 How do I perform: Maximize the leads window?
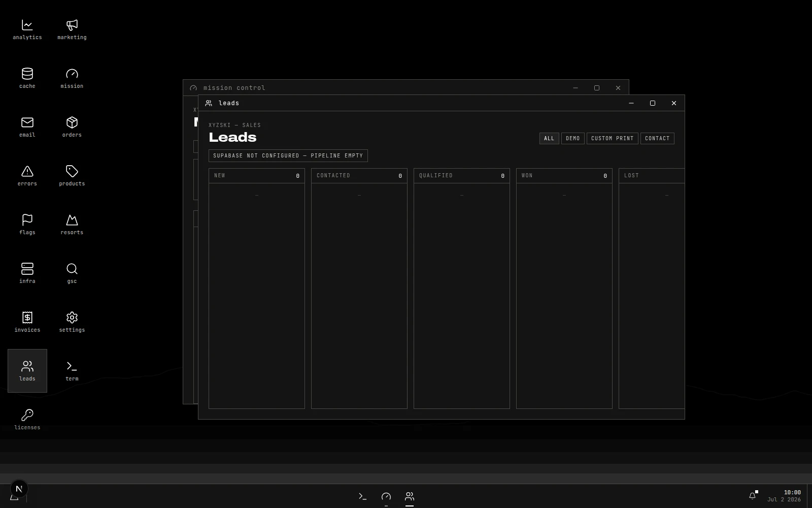(653, 103)
